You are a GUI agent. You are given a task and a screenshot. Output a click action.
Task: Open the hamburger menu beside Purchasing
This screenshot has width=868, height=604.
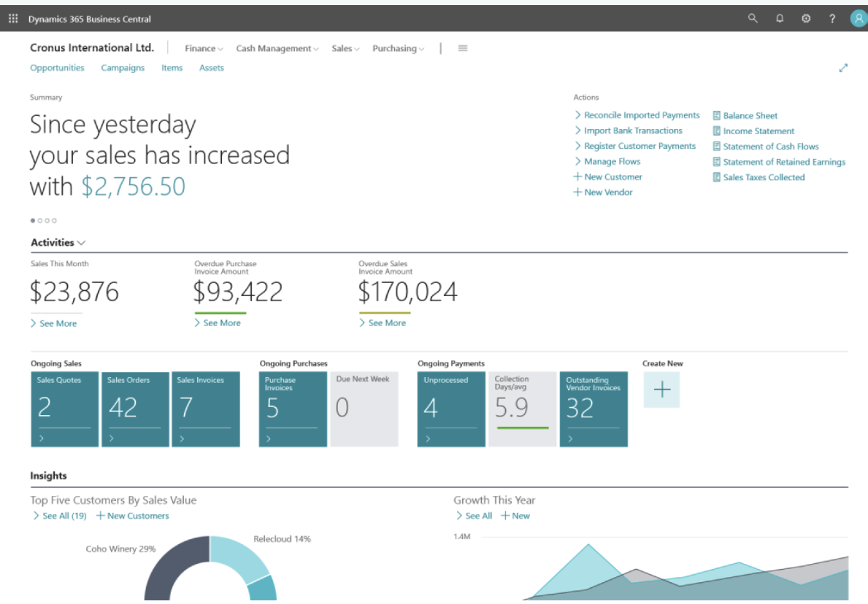click(x=463, y=48)
